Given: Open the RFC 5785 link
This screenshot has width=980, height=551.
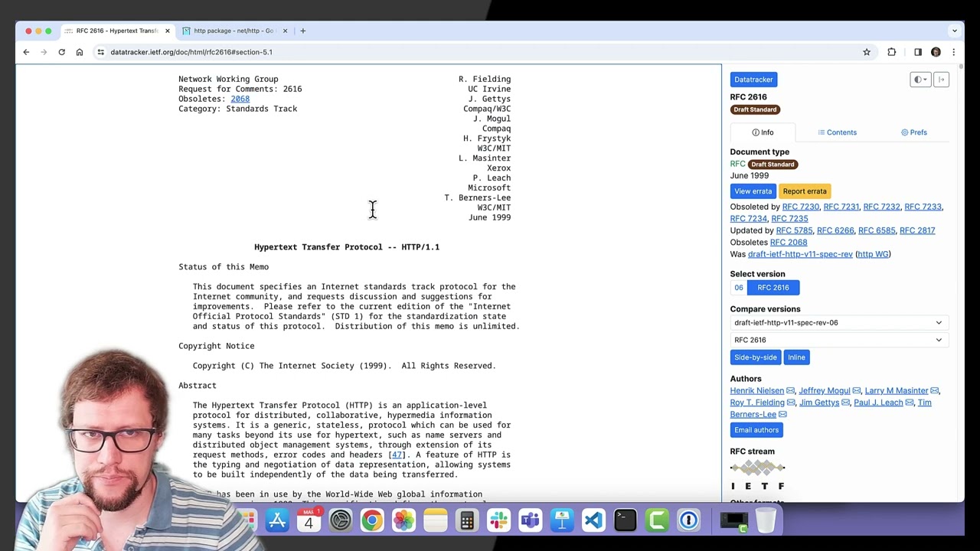Looking at the screenshot, I should coord(794,230).
